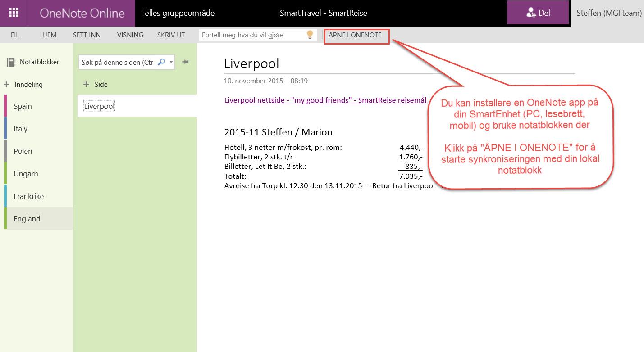Open the app launcher grid icon
Viewport: 644px width, 352px height.
click(14, 13)
